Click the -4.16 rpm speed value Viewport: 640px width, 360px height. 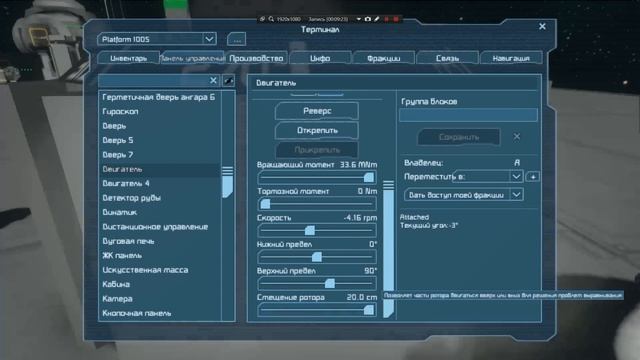(360, 218)
